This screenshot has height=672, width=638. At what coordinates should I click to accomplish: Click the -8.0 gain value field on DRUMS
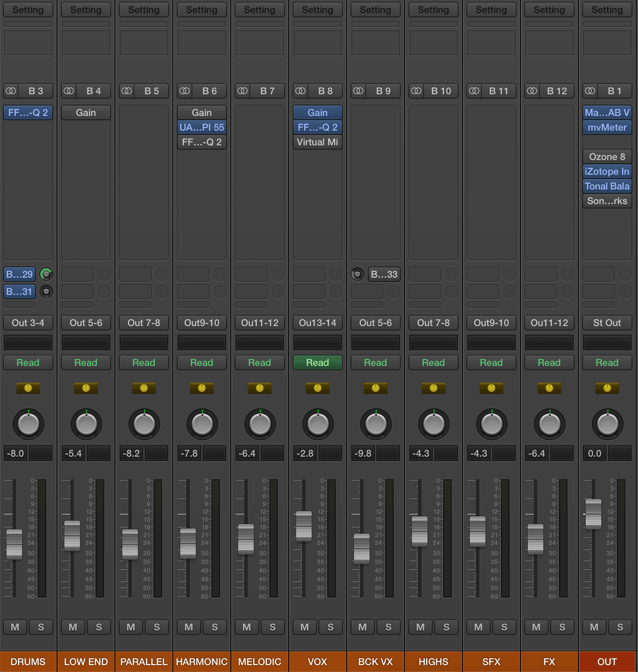coord(15,454)
